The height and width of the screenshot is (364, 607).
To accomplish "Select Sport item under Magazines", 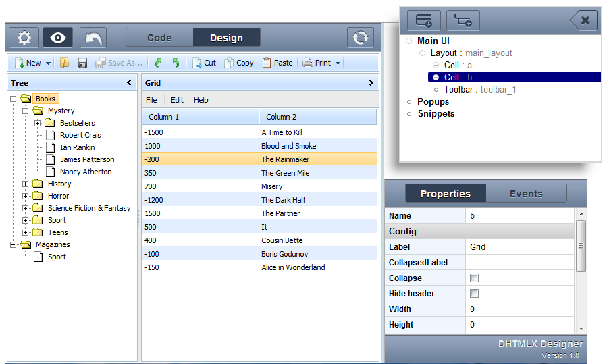I will pyautogui.click(x=57, y=257).
